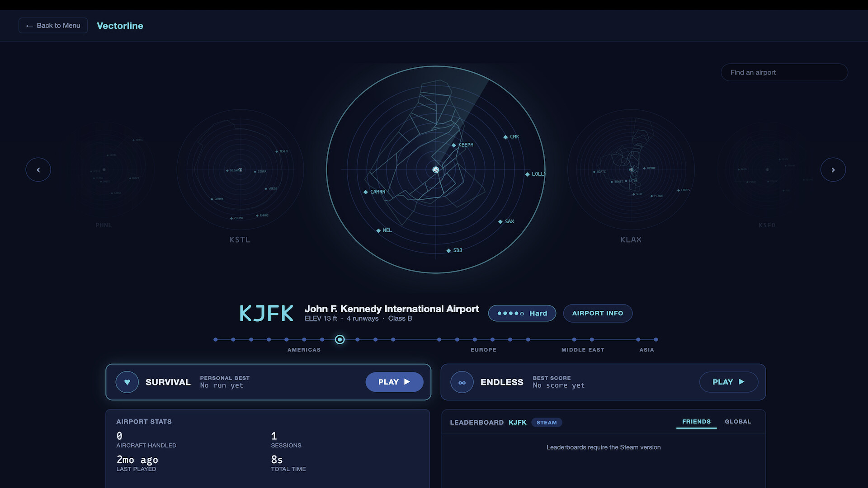Click the NEL waypoint diamond

click(x=378, y=230)
